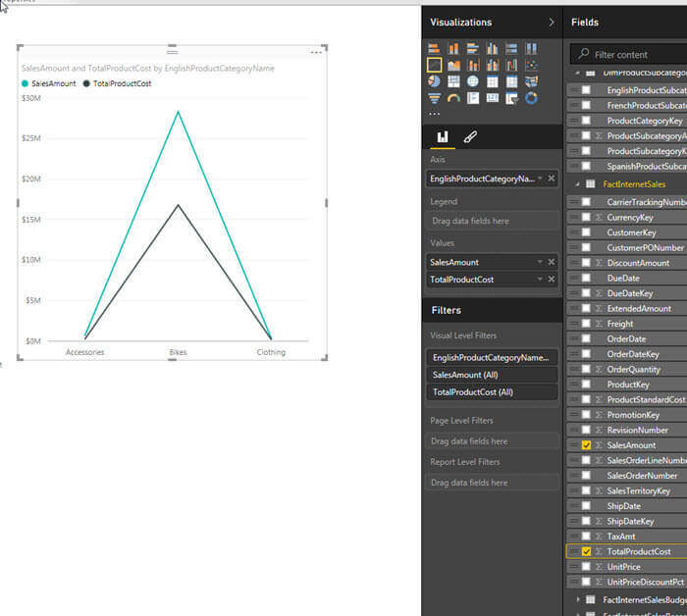Viewport: 687px width, 616px height.
Task: Switch to the Fields well tab
Action: [x=443, y=137]
